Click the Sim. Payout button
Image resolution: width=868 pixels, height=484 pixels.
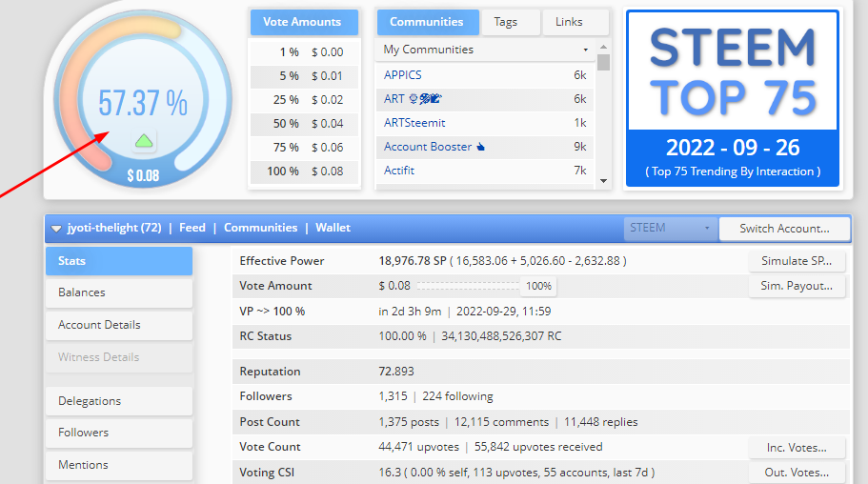click(x=797, y=286)
